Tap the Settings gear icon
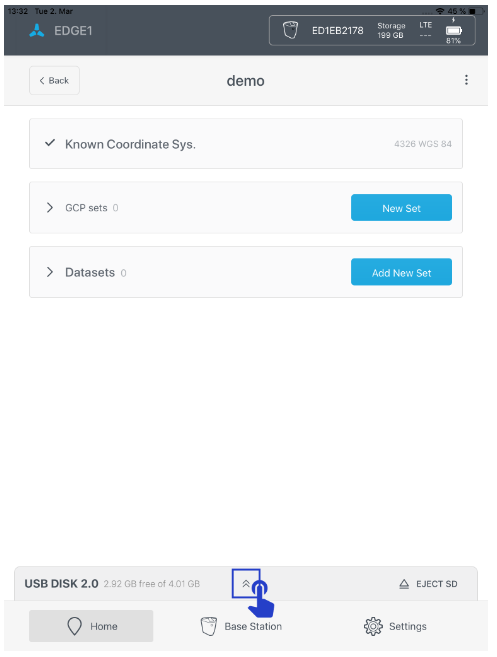Image resolution: width=497 pixels, height=657 pixels. pyautogui.click(x=373, y=626)
